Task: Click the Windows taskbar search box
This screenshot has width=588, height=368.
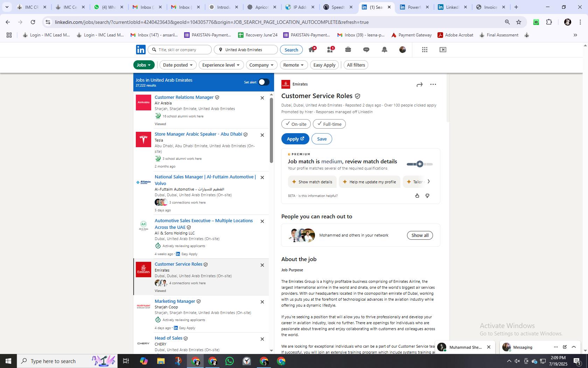Action: click(x=67, y=361)
